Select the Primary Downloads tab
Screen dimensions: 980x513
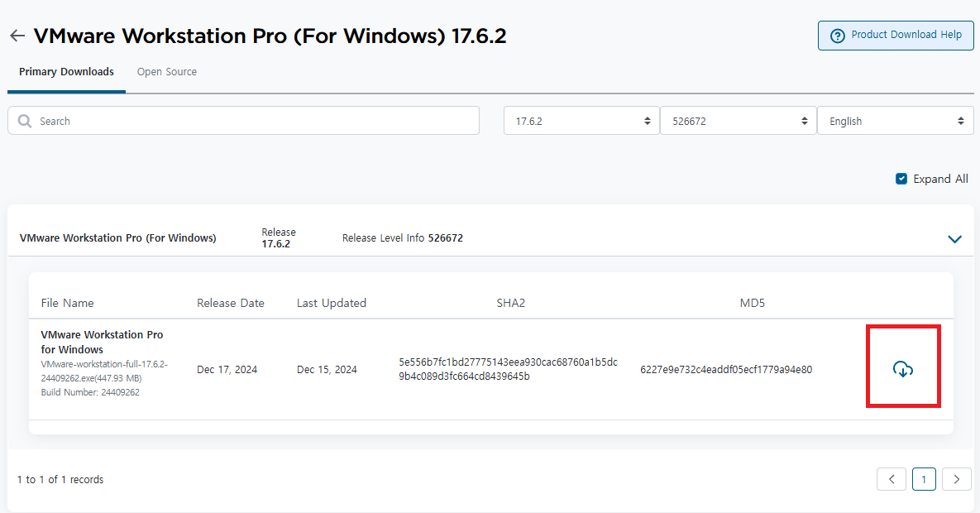pos(66,72)
